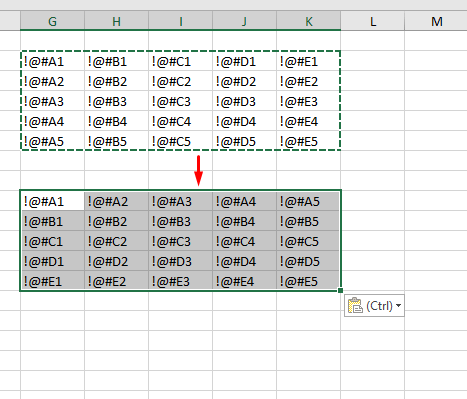This screenshot has height=399, width=467.
Task: Click the selection fill handle square
Action: click(x=340, y=291)
